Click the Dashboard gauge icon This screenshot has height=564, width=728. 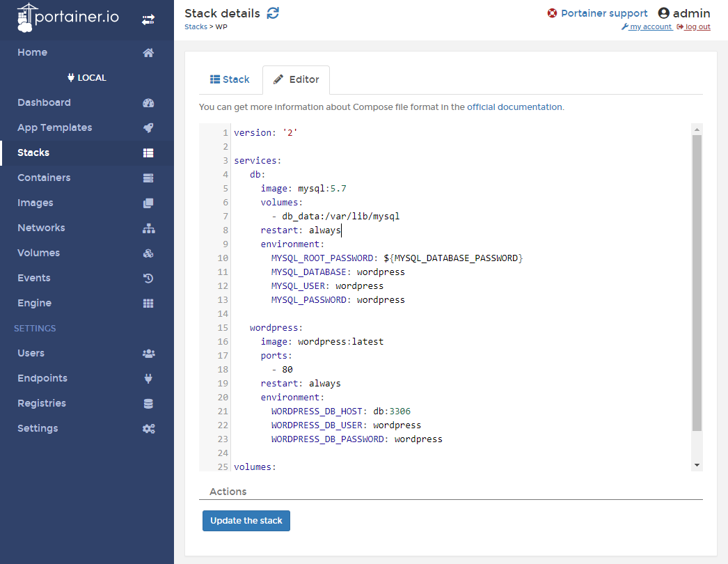(148, 103)
